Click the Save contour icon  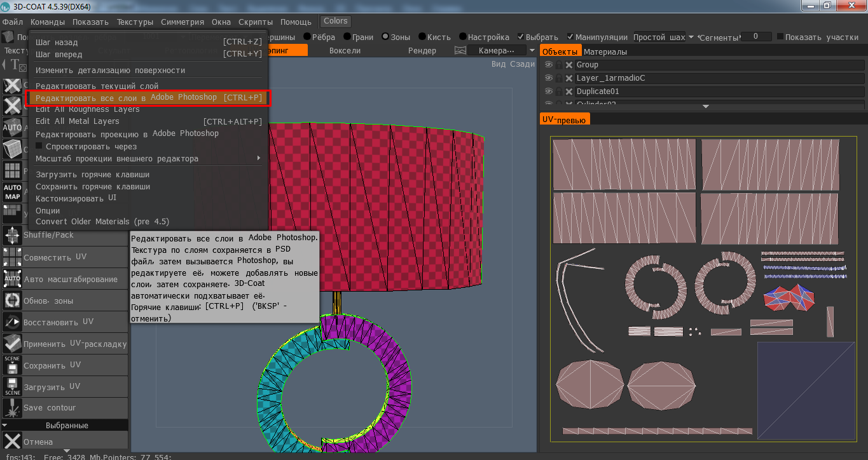pos(12,408)
